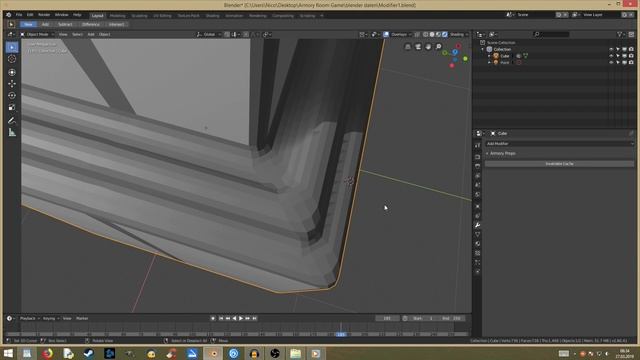
Task: Open the Add Modifier dropdown
Action: 559,144
